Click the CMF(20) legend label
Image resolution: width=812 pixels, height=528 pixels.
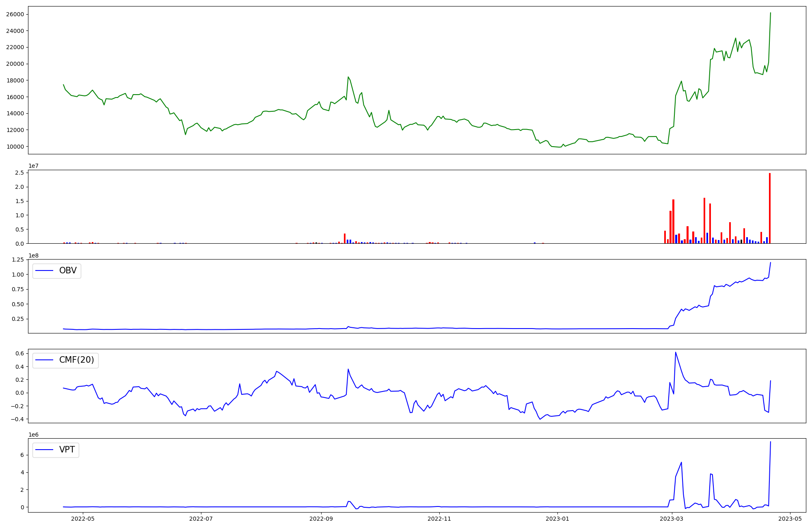pos(76,360)
